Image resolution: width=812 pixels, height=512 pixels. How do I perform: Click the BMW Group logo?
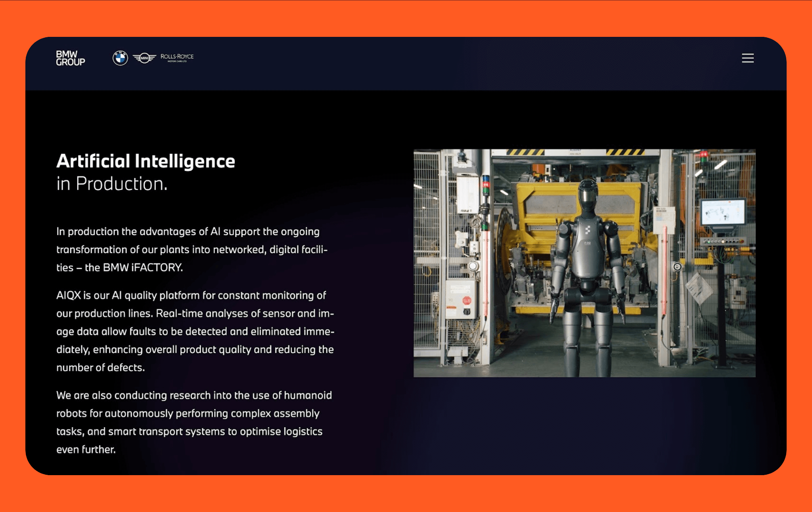[70, 58]
